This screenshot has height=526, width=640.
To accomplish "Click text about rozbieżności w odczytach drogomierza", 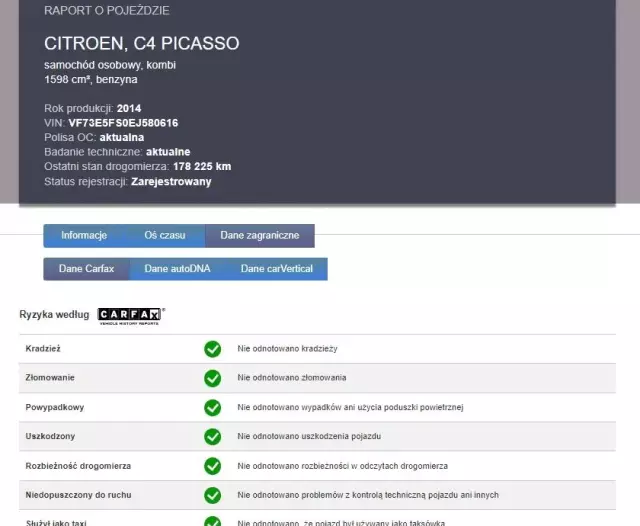I will [342, 466].
